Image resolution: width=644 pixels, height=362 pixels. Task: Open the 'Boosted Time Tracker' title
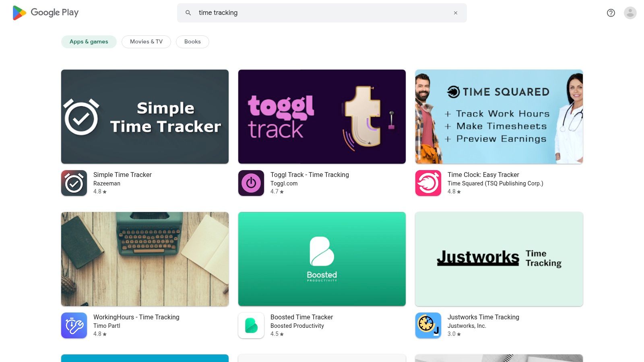pos(301,317)
